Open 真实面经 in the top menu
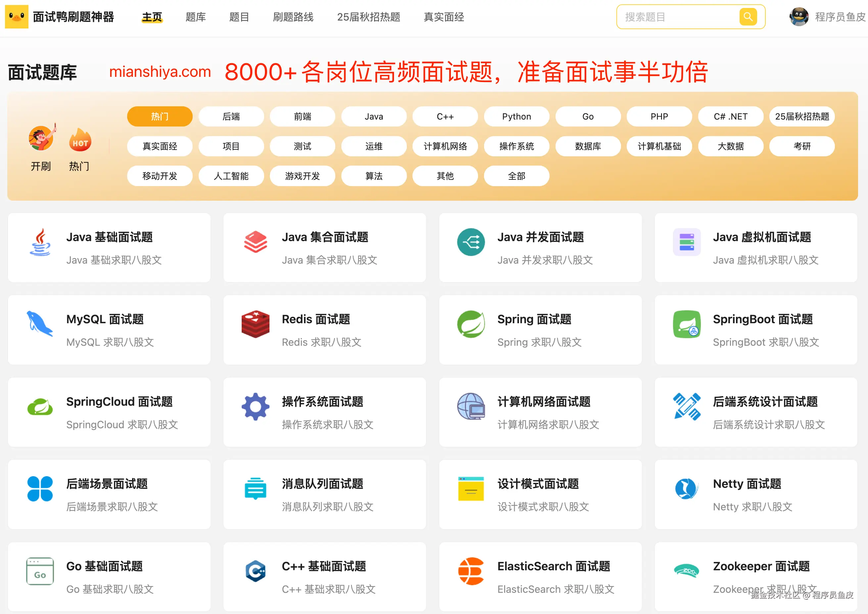 click(444, 17)
